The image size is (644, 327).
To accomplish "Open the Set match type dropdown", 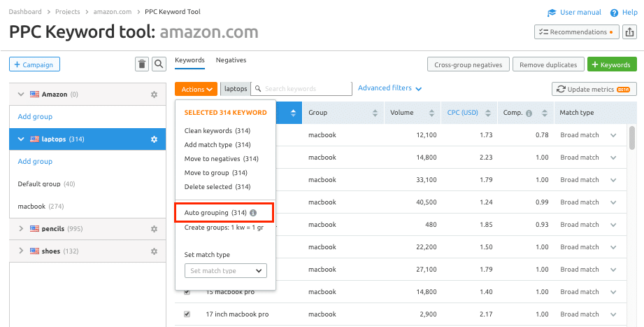I will 225,271.
